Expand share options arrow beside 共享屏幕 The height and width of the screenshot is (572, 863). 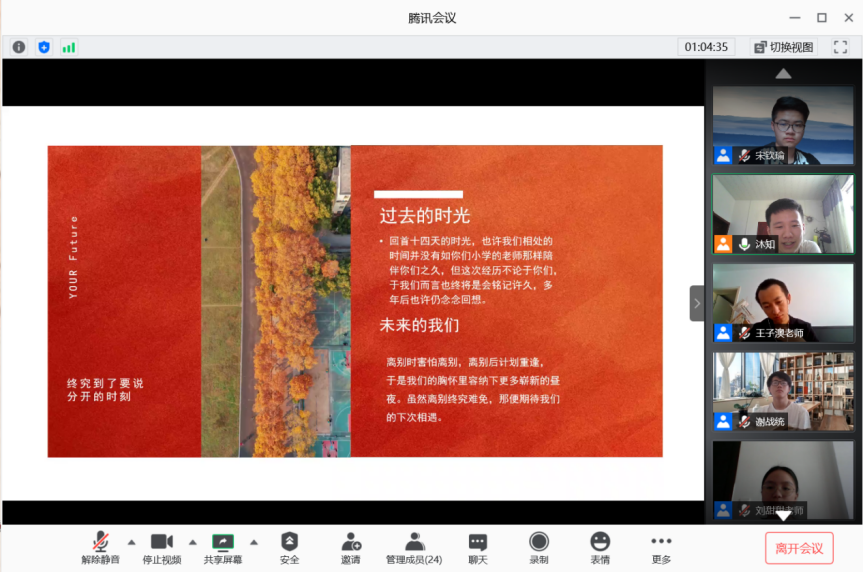point(254,542)
